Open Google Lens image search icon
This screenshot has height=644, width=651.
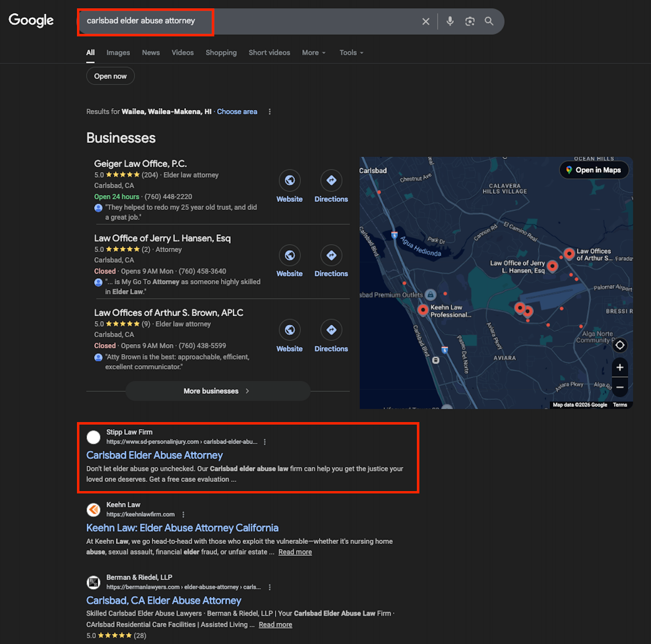(x=470, y=21)
